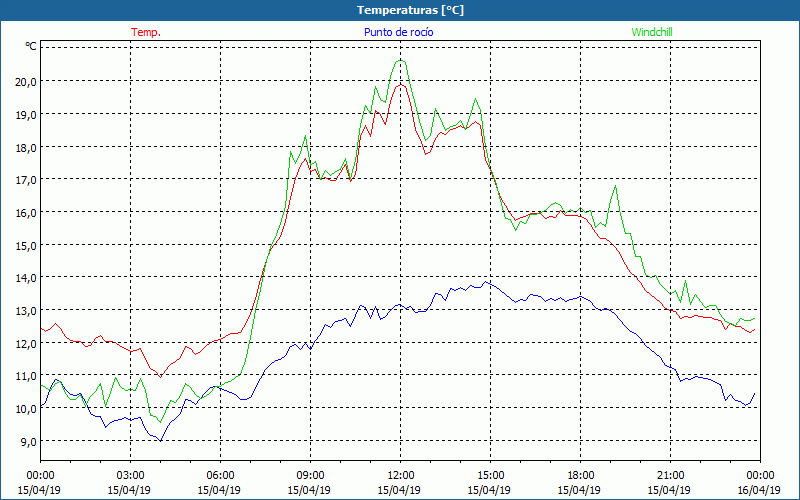Click the °C unit label on the axis
Screen dimensions: 800x500
pyautogui.click(x=31, y=46)
